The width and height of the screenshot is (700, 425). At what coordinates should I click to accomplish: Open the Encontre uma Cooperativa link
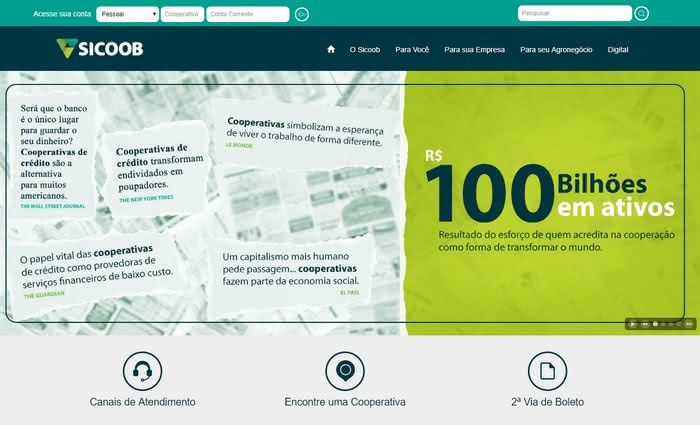click(x=345, y=402)
